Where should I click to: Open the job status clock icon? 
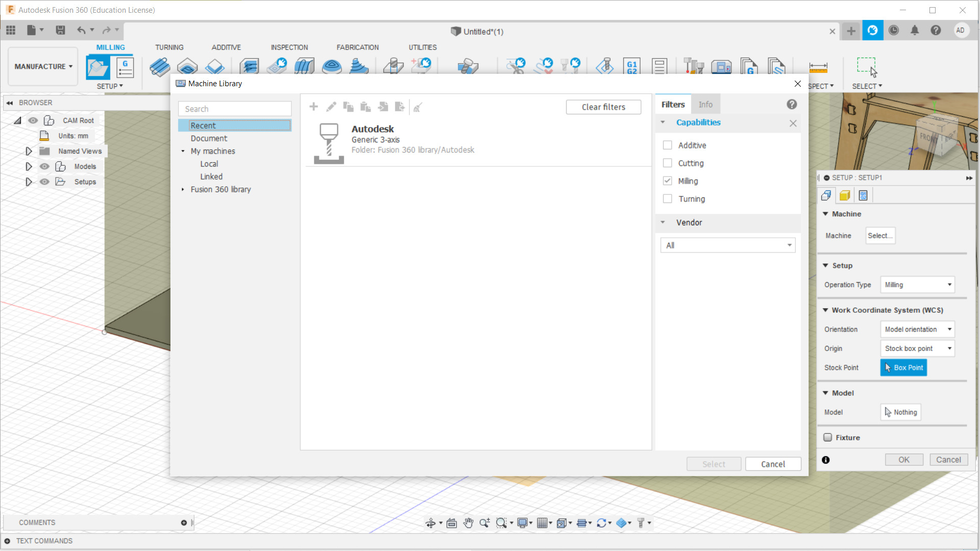click(894, 31)
